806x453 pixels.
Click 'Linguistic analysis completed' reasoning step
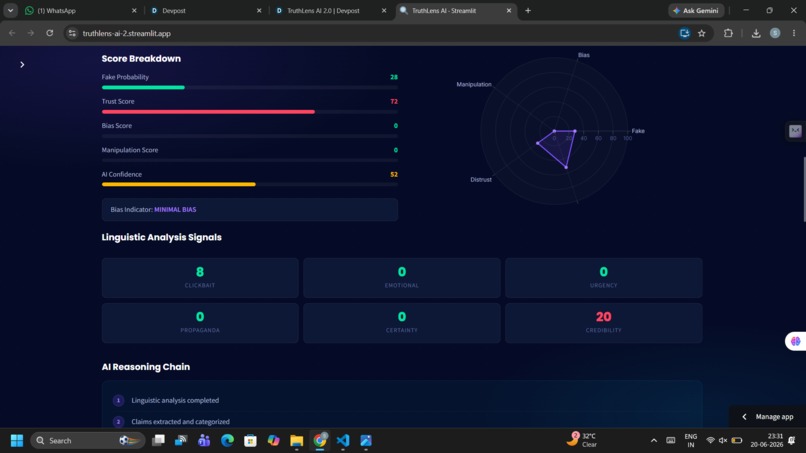pyautogui.click(x=175, y=400)
